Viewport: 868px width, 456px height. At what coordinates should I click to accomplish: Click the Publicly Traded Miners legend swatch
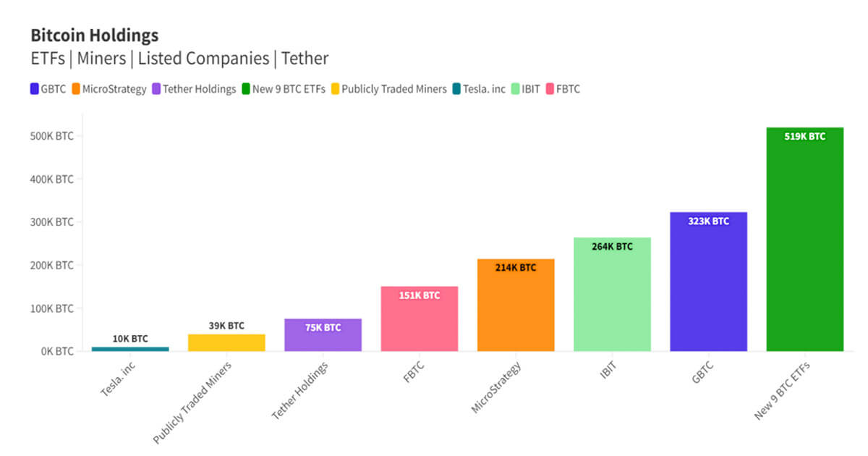335,89
